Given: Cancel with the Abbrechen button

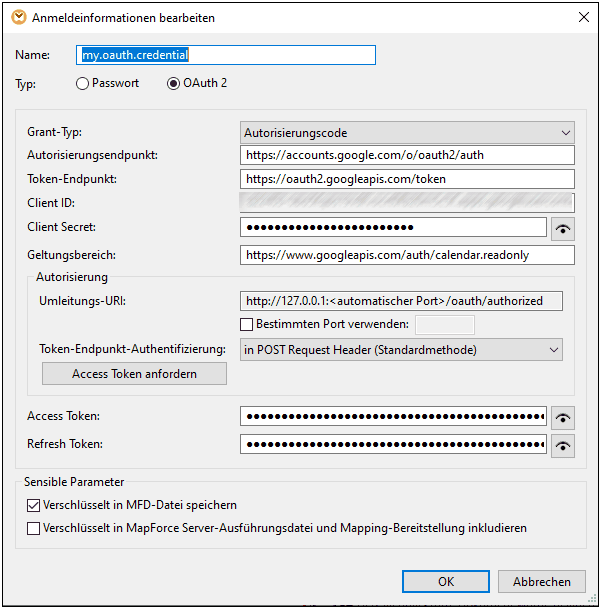Looking at the screenshot, I should pos(541,581).
